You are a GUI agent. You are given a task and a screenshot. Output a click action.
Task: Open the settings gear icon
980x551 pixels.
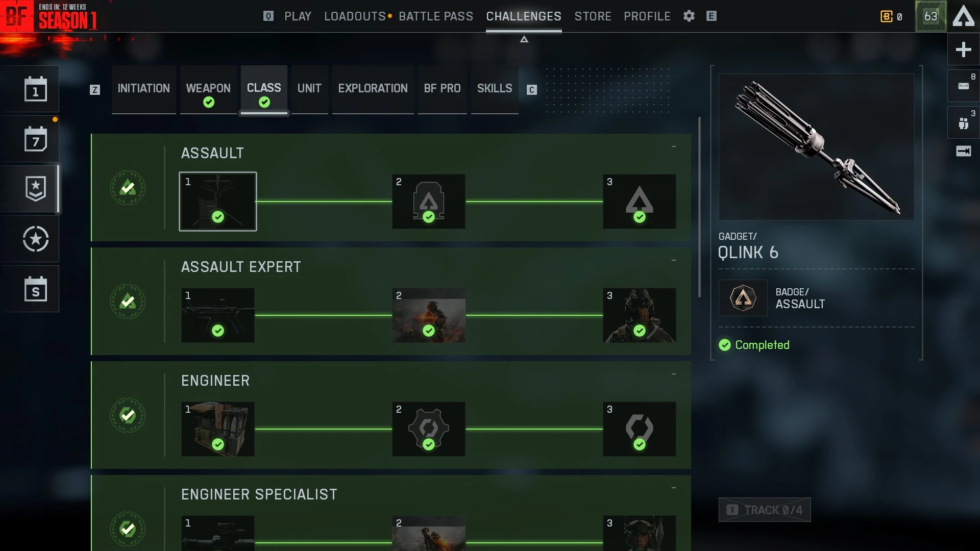click(689, 16)
